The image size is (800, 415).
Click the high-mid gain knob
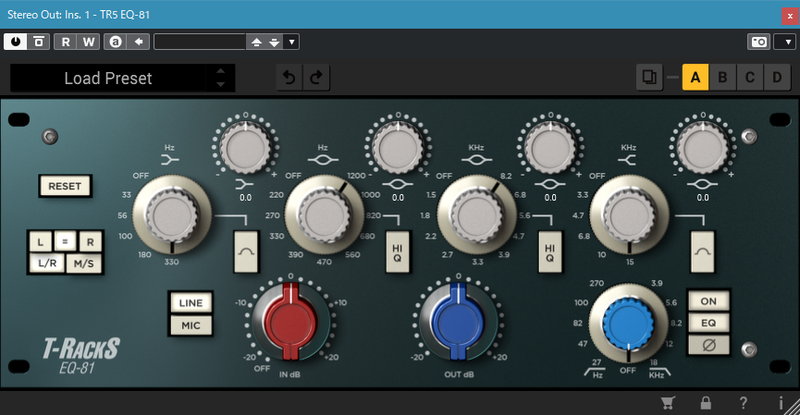click(x=551, y=148)
